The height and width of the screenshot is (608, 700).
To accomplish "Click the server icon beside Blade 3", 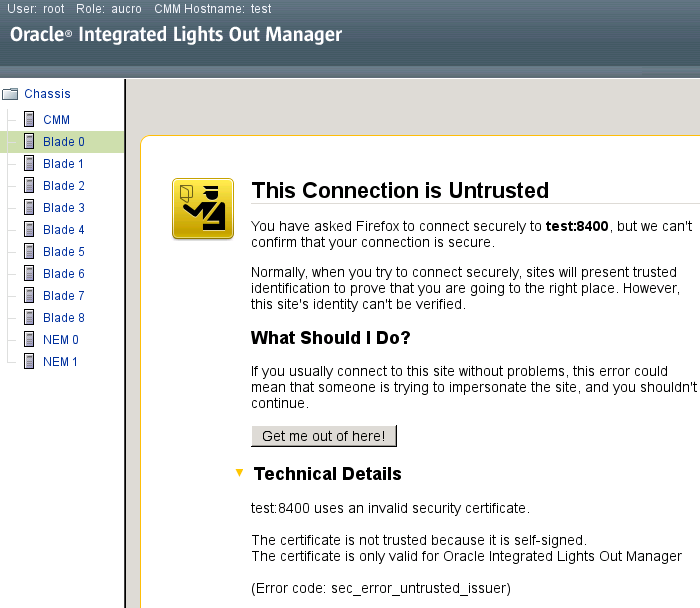I will [x=29, y=208].
